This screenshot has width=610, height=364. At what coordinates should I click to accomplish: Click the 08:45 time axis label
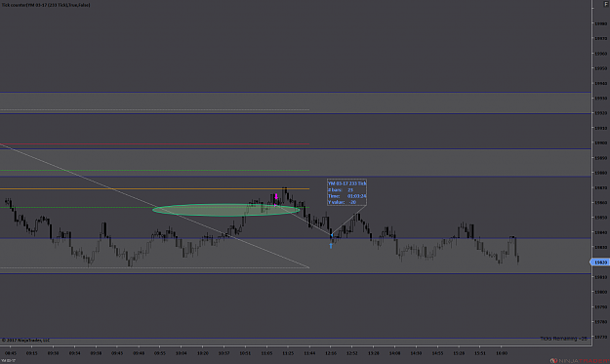coord(11,353)
